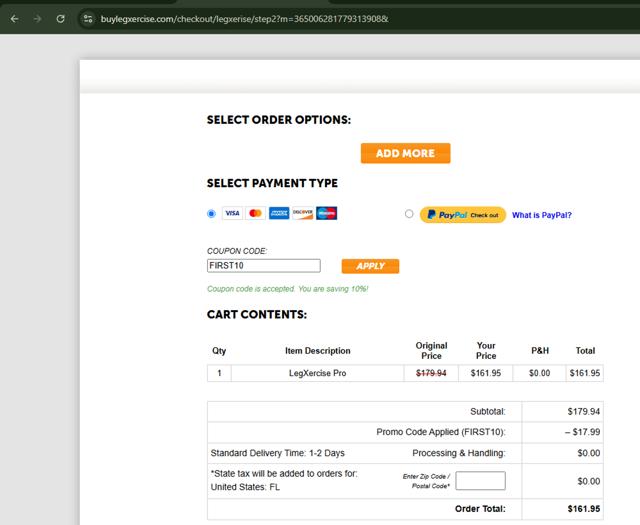The image size is (640, 525).
Task: Click the Discover card logo
Action: (x=303, y=213)
